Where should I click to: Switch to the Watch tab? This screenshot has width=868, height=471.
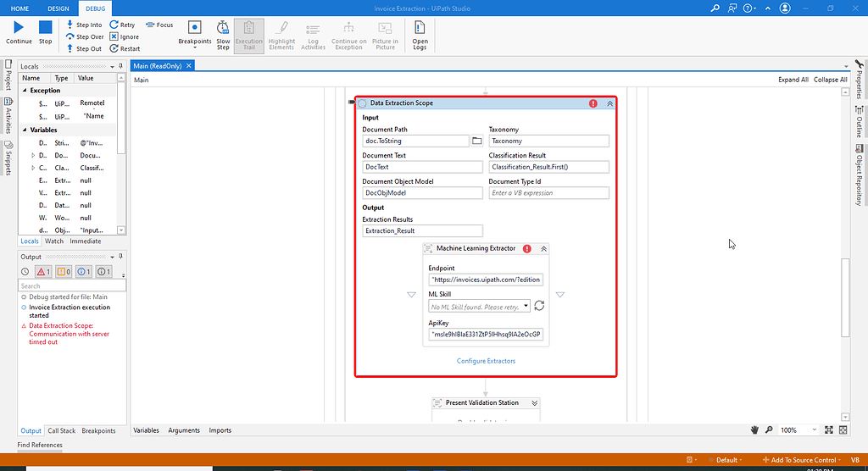[53, 241]
